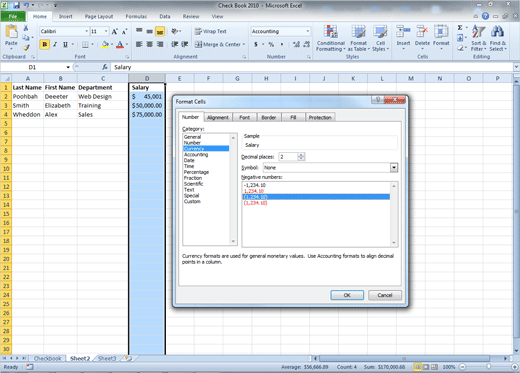Viewport: 520px width, 373px height.
Task: Toggle Italic formatting
Action: click(55, 44)
